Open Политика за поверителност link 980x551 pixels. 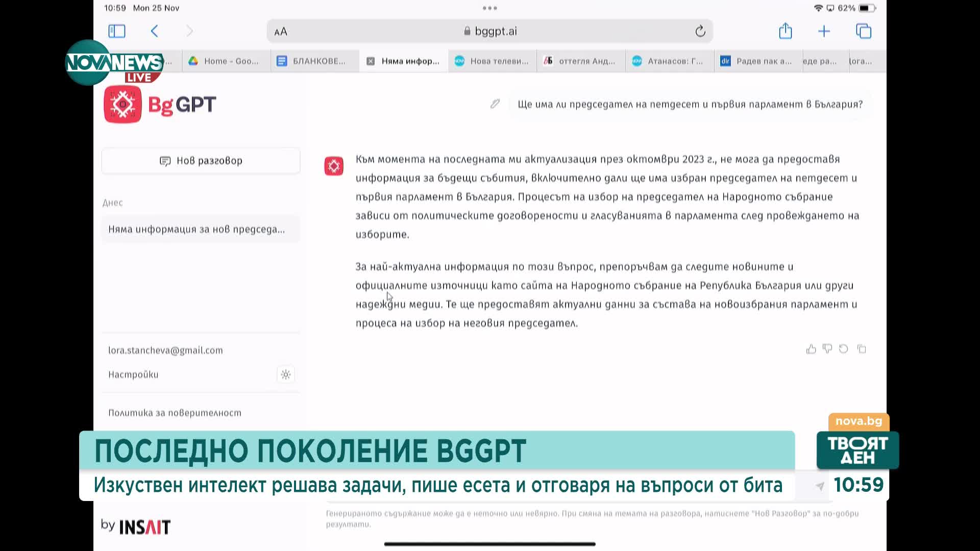pos(175,413)
